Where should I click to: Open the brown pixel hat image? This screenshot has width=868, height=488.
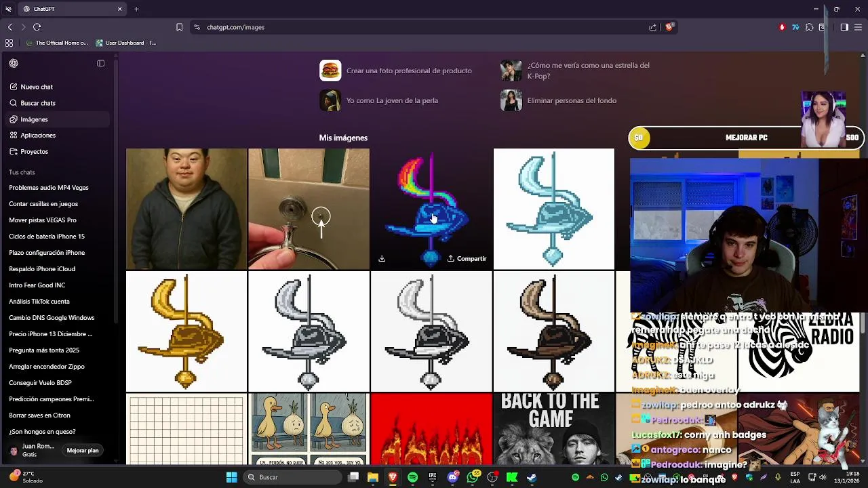point(553,331)
